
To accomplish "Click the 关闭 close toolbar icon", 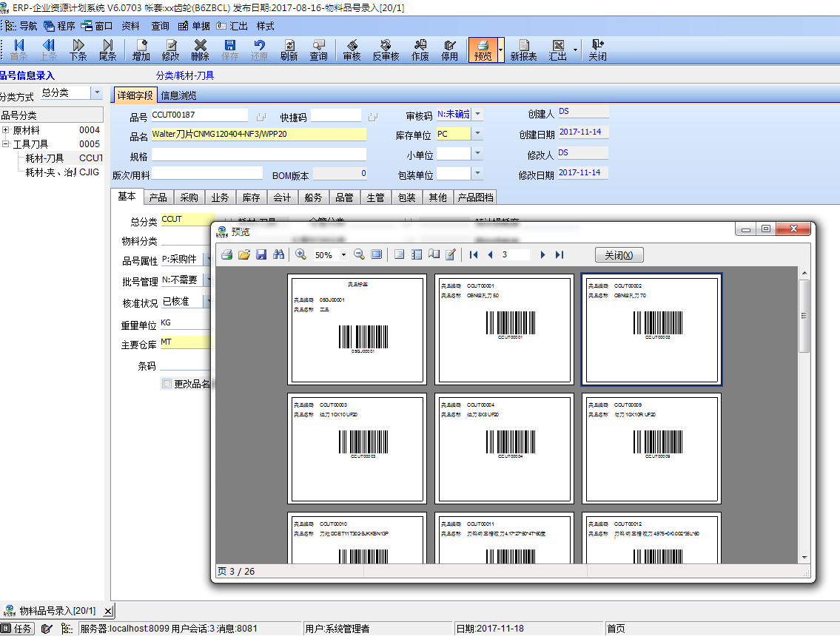I will [597, 50].
